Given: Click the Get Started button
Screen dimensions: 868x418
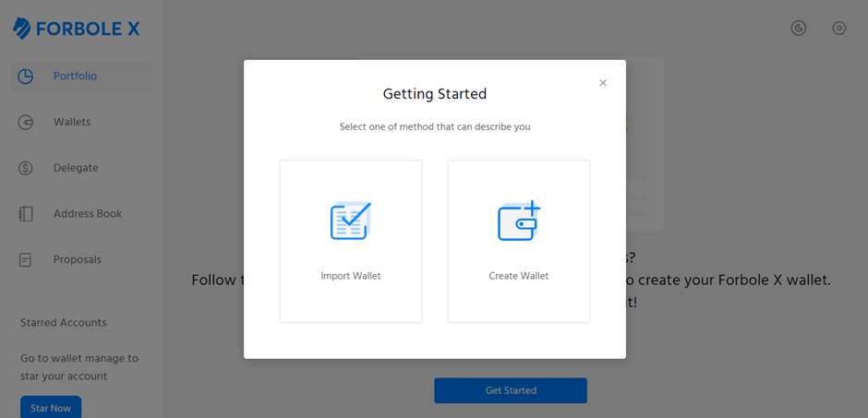Looking at the screenshot, I should coord(511,390).
